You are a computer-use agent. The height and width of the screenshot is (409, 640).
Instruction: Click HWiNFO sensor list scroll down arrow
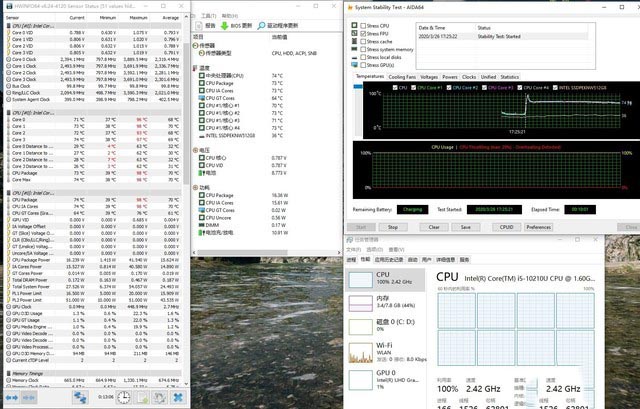pos(187,384)
